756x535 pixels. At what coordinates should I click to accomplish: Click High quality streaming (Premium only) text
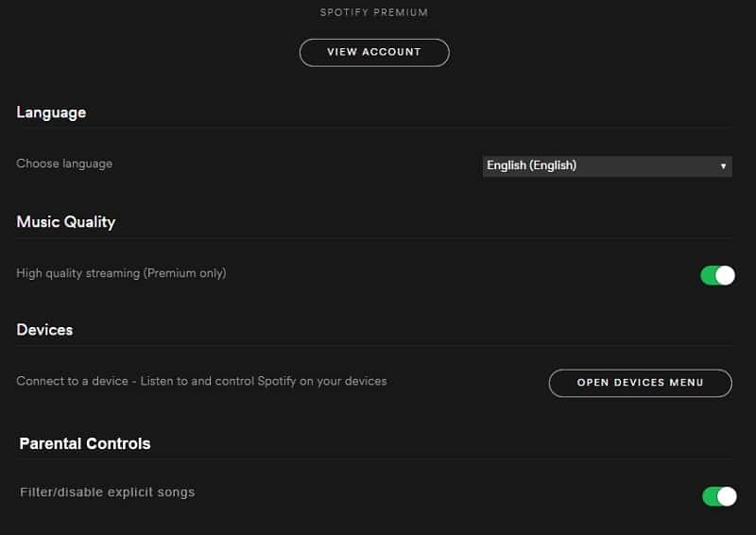[122, 273]
